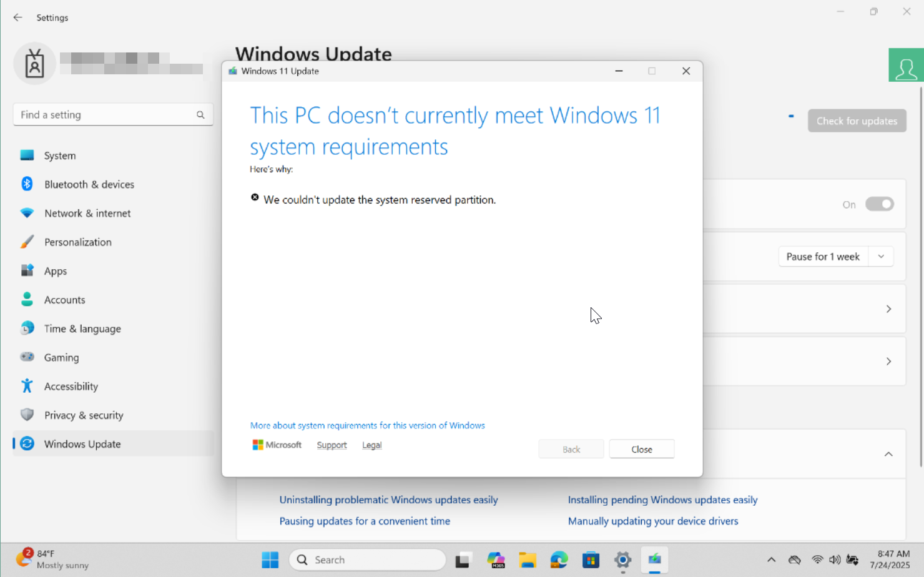Open Time & language settings
This screenshot has width=924, height=577.
(113, 328)
